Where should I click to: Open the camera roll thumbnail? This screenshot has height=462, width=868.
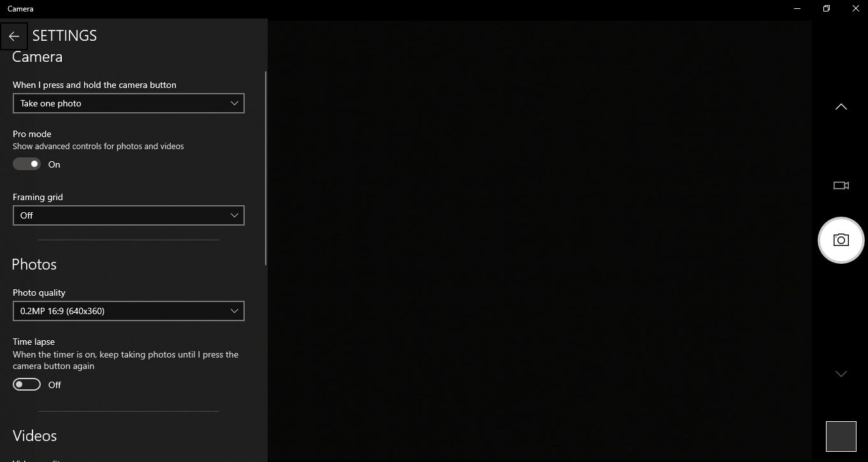click(x=841, y=436)
